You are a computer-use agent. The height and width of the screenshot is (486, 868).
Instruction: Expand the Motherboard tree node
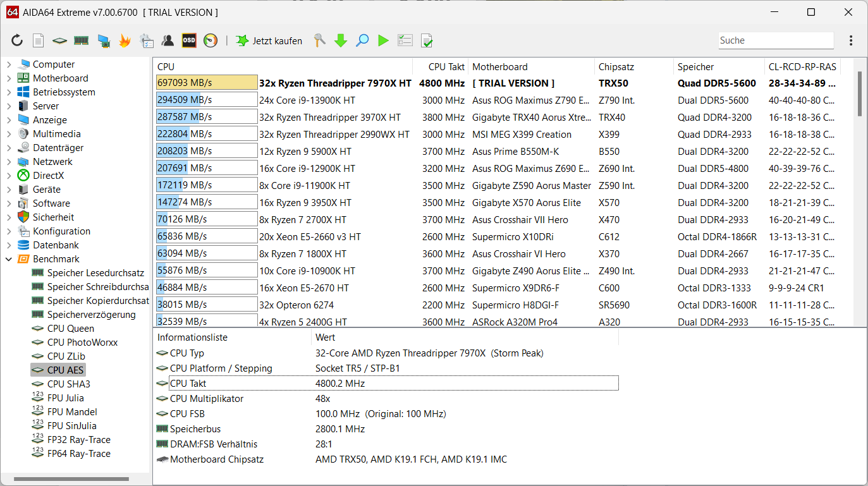9,78
